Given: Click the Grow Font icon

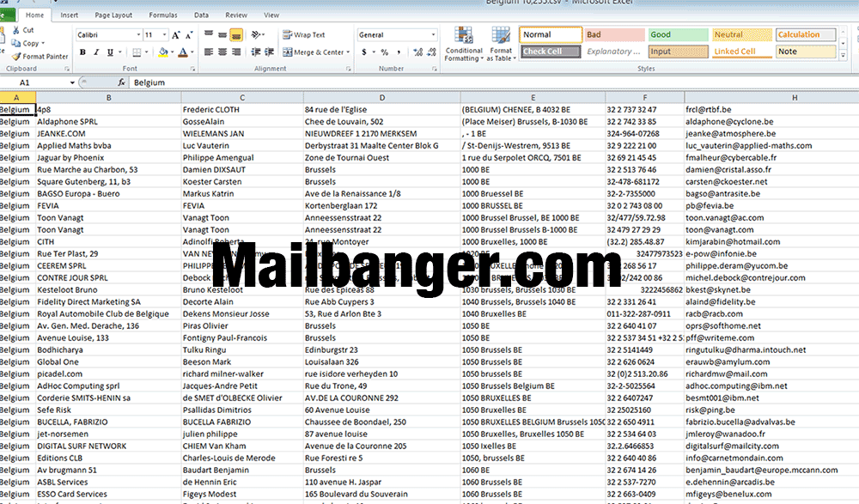Looking at the screenshot, I should [176, 35].
